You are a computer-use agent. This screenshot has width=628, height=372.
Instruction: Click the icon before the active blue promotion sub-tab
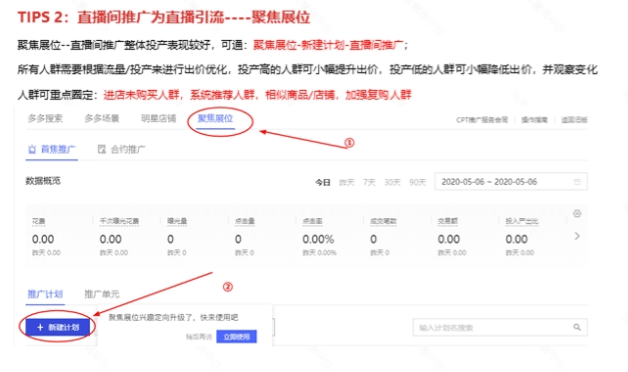[32, 149]
